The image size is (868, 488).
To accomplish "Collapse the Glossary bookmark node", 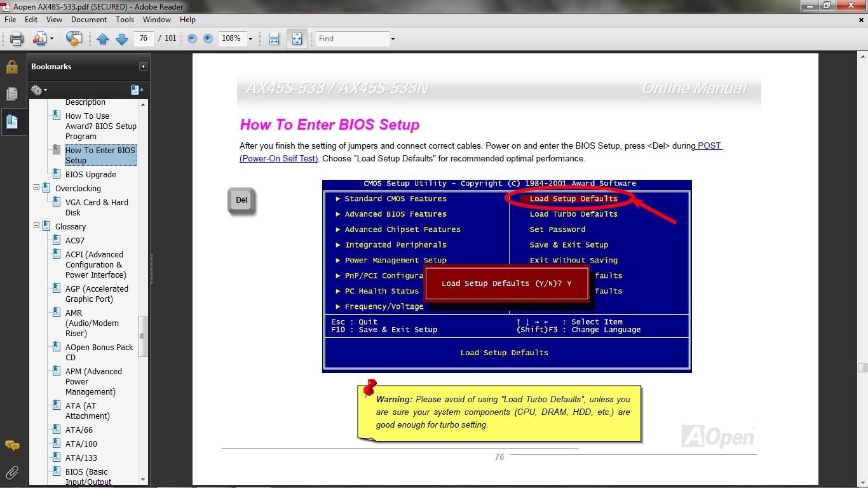I will (x=36, y=226).
